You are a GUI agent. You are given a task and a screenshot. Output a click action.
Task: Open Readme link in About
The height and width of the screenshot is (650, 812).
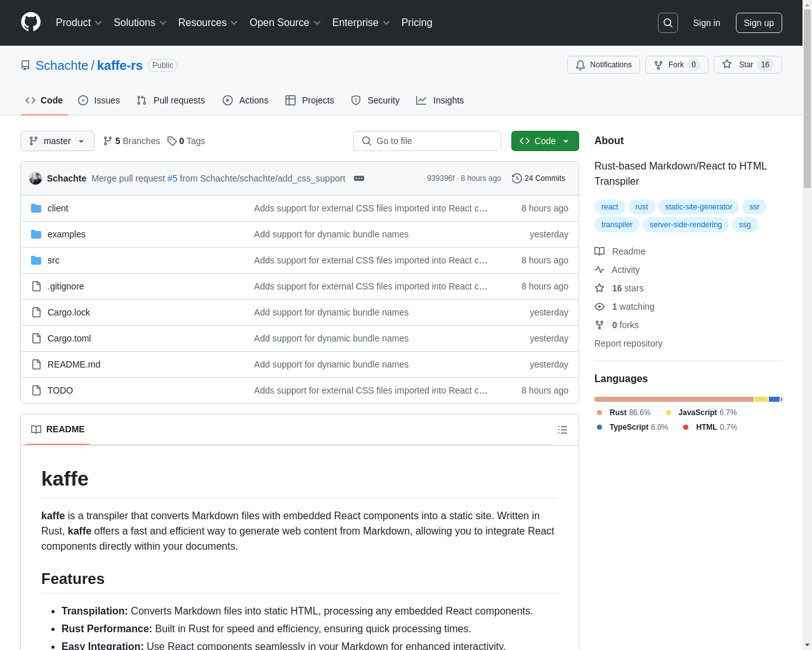pos(620,251)
